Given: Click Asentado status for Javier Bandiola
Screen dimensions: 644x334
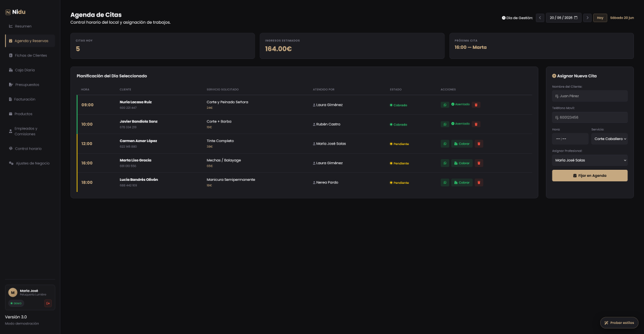Looking at the screenshot, I should 460,123.
